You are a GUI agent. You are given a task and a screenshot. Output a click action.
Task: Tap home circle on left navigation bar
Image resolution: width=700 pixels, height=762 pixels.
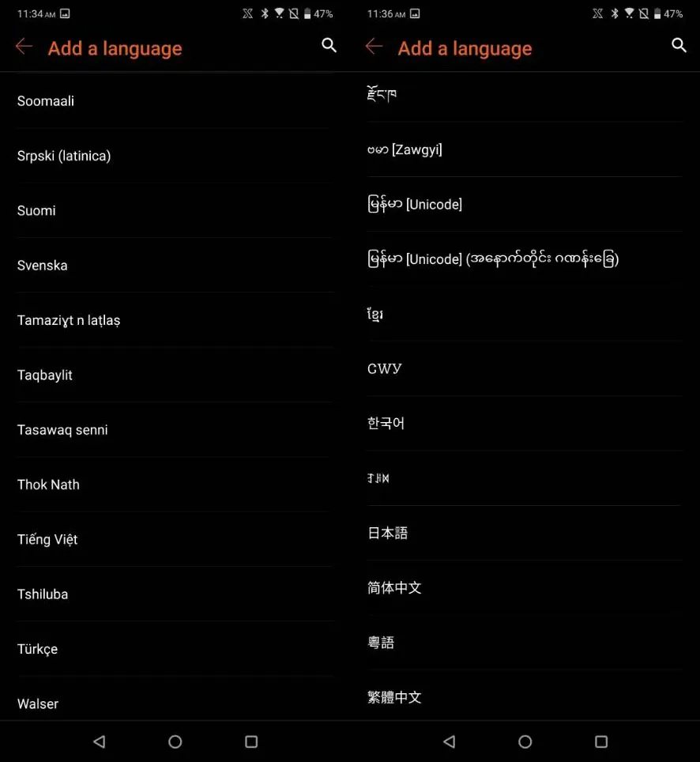click(x=175, y=741)
